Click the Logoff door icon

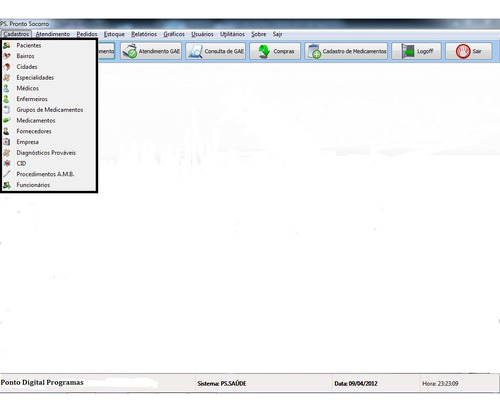[407, 51]
